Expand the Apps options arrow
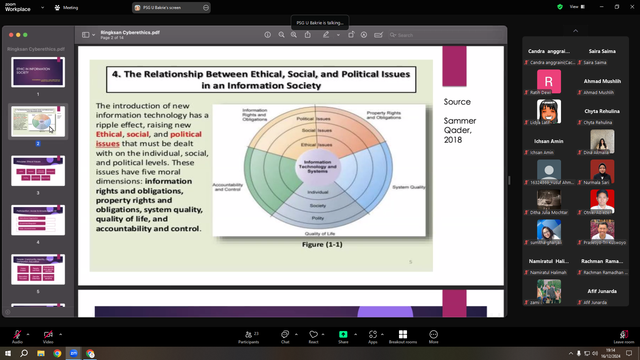 (382, 334)
